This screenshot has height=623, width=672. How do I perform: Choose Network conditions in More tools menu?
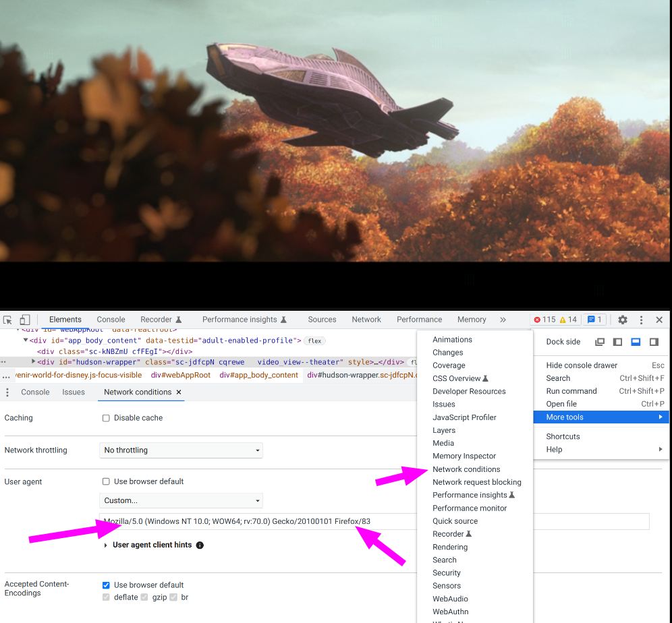click(x=475, y=469)
